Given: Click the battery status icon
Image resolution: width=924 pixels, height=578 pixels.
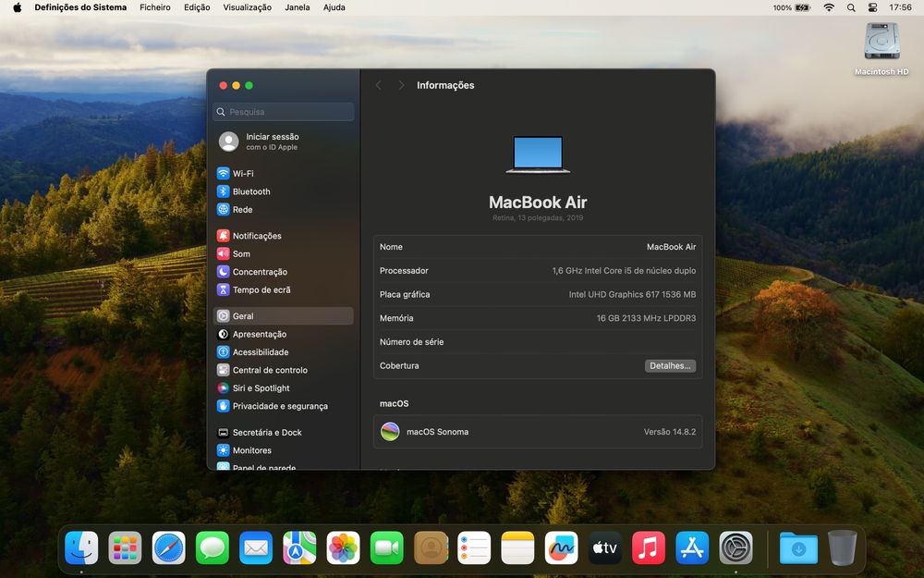Looking at the screenshot, I should click(803, 7).
